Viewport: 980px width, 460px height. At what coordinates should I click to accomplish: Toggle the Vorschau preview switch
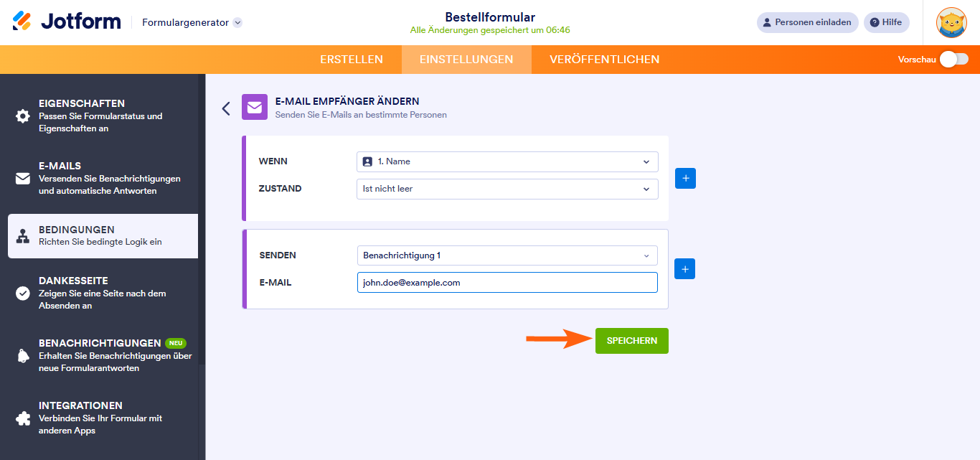click(x=953, y=60)
